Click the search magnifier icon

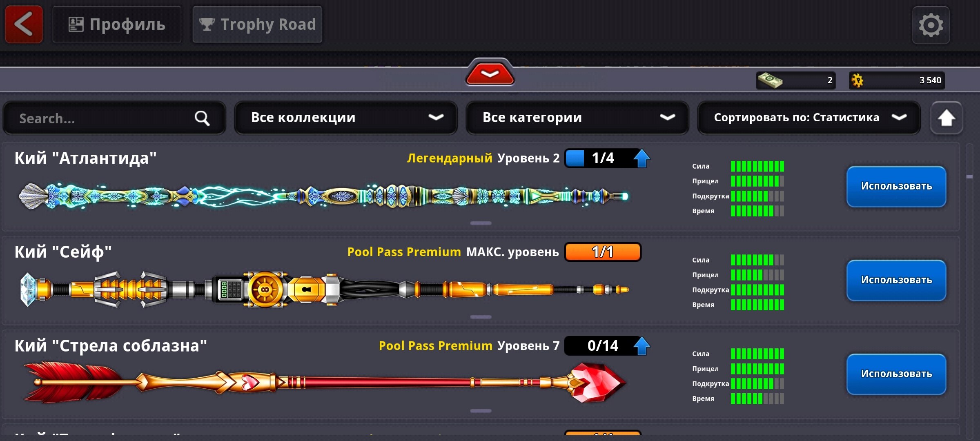click(x=202, y=118)
